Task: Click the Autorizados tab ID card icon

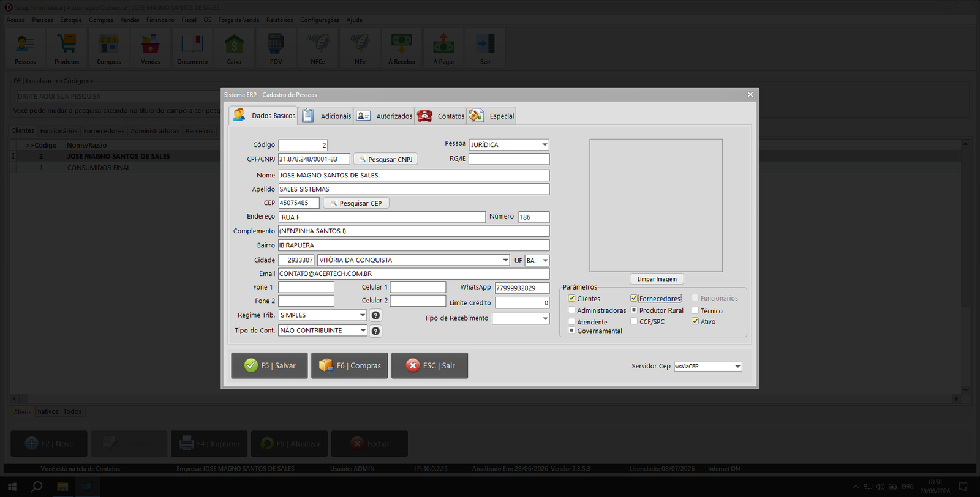Action: pyautogui.click(x=364, y=116)
